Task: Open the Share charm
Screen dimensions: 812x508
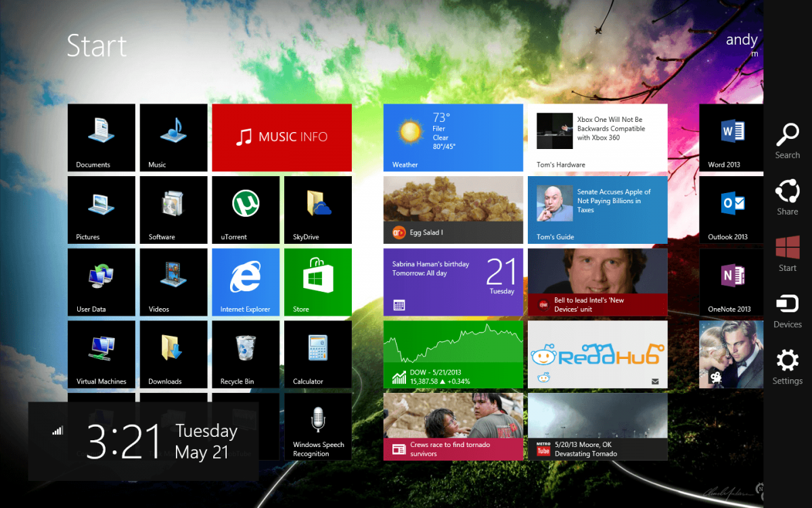Action: click(787, 197)
